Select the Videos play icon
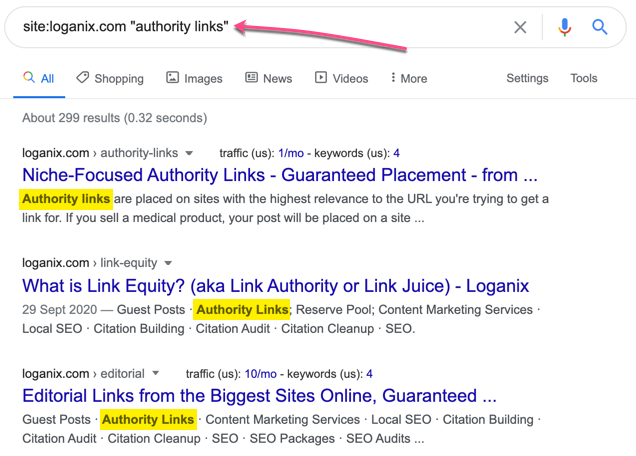The height and width of the screenshot is (456, 636). [321, 77]
